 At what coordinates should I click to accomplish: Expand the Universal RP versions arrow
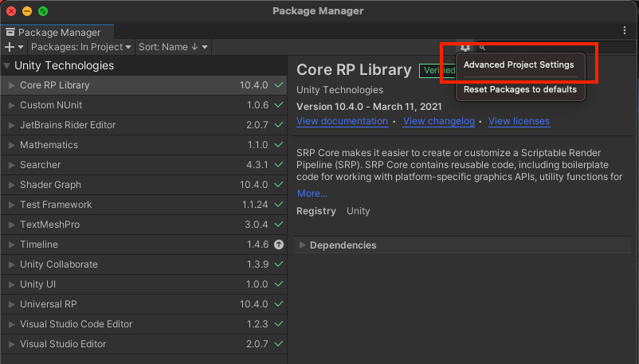pos(11,304)
